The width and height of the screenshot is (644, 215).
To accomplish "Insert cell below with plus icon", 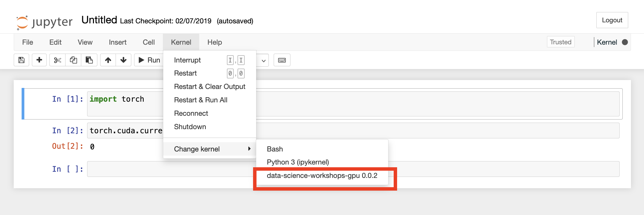I will 39,60.
